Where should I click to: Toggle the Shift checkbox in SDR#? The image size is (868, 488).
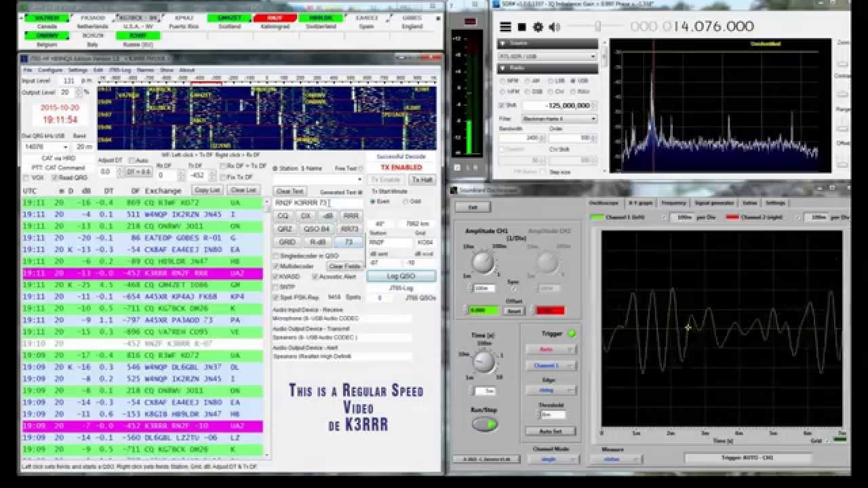[502, 106]
